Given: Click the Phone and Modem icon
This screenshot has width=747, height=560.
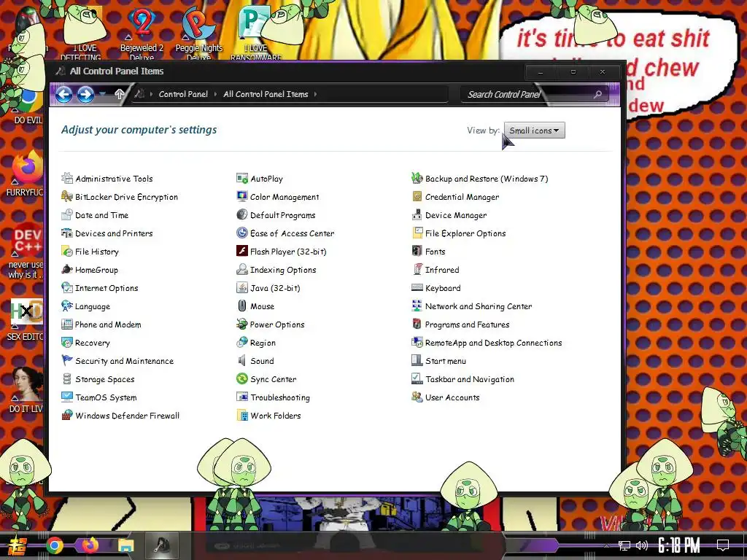Looking at the screenshot, I should coord(67,324).
